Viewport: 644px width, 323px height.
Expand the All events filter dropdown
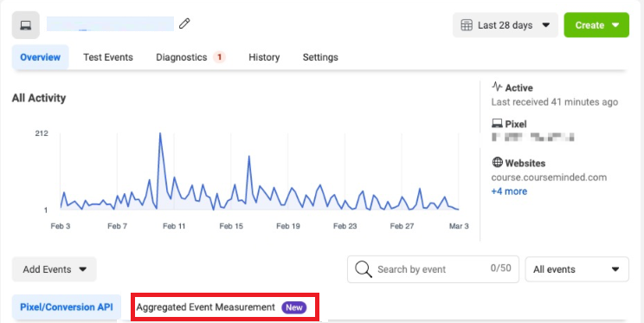point(577,269)
